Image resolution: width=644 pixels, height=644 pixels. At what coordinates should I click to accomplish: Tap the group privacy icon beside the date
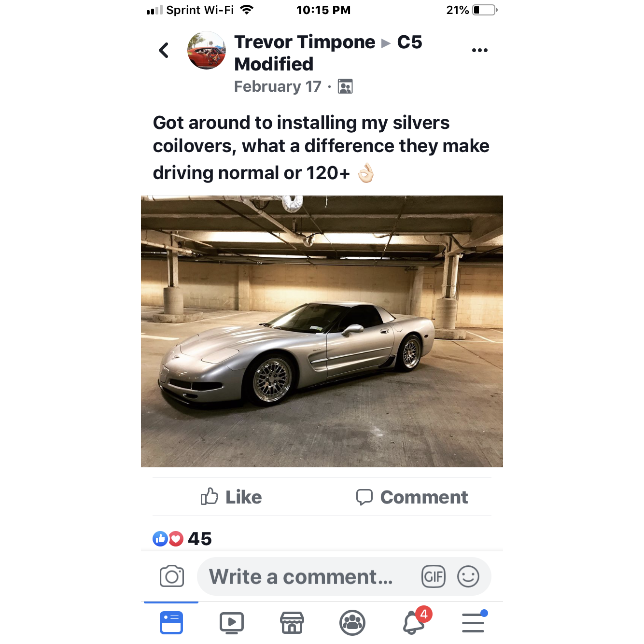345,86
